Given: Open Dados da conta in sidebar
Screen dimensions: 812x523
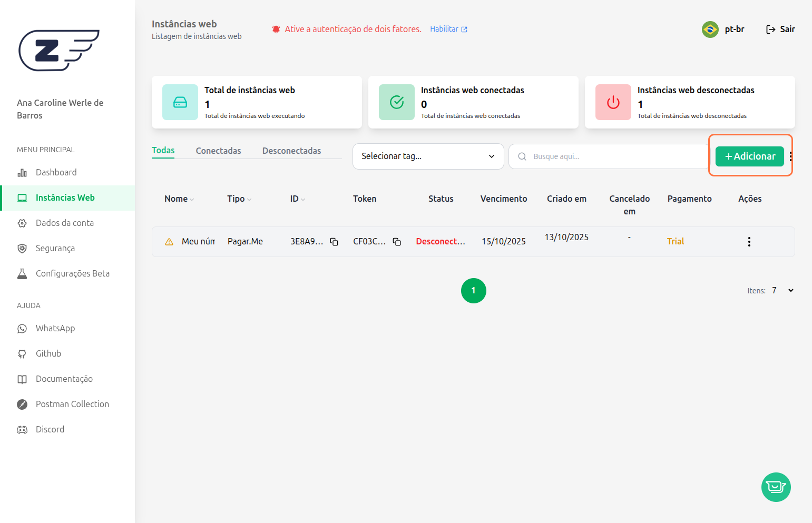Looking at the screenshot, I should click(x=64, y=223).
